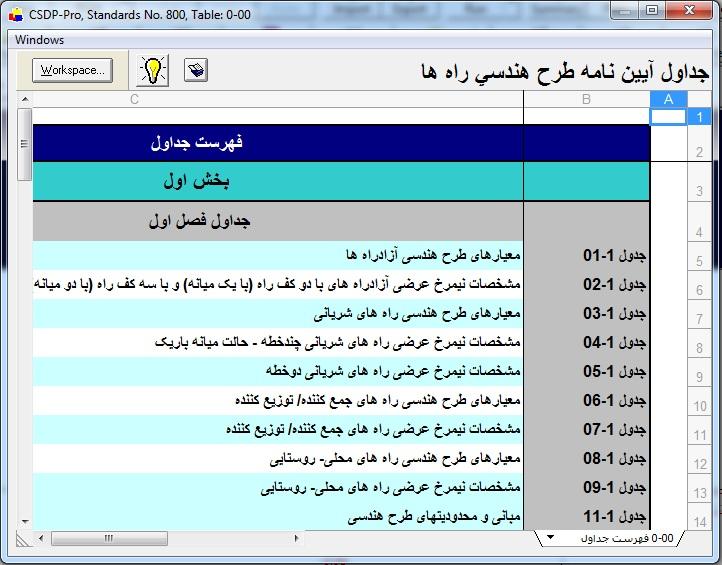Click description معیارهای طرح هندسی راه های جمع کننده
Screen dimensions: 722x565
378,400
